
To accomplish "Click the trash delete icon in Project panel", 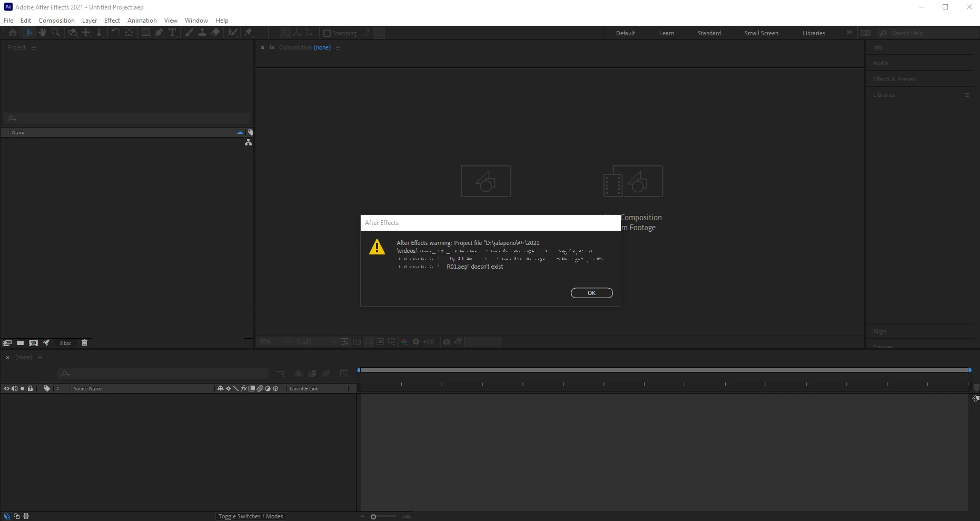I will 84,343.
